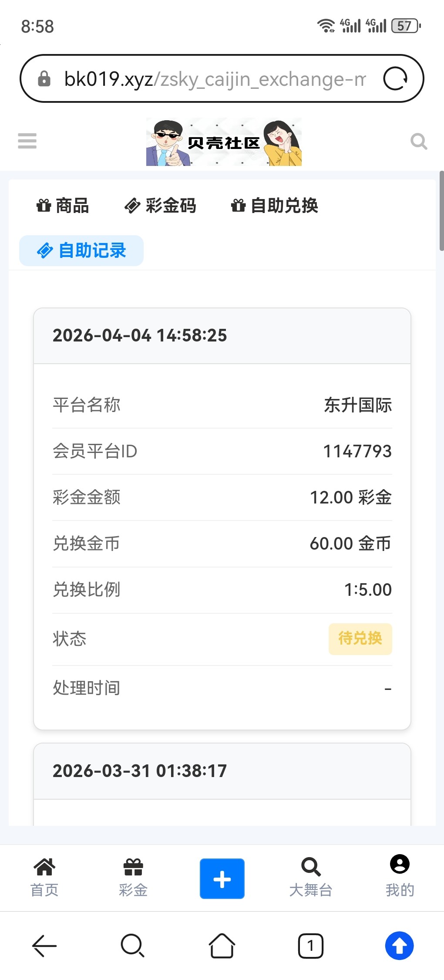Viewport: 444px width, 980px height.
Task: Switch to 彩金码 tab
Action: (x=160, y=206)
